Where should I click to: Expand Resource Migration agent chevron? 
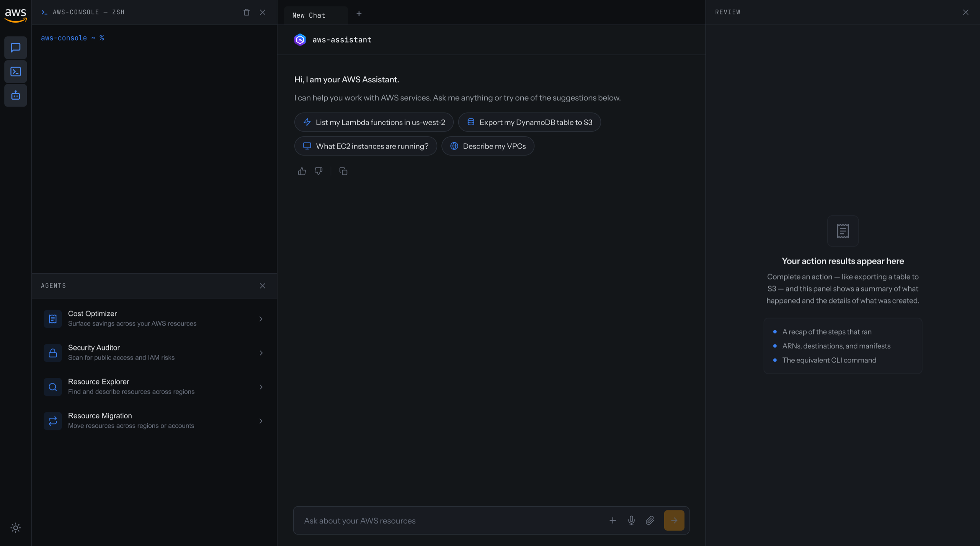click(261, 421)
